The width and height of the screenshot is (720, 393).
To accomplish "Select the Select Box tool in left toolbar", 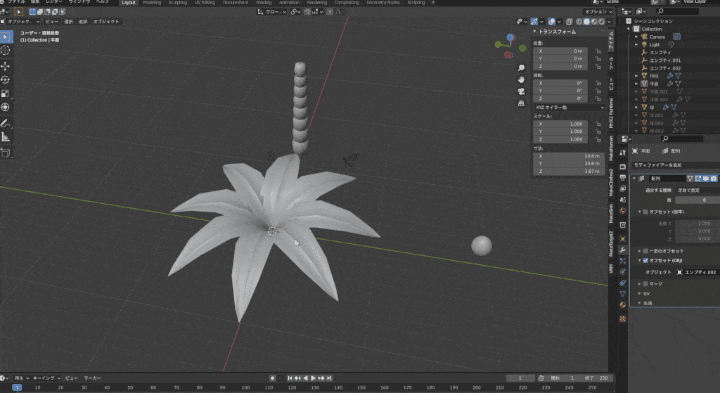I will pos(6,37).
